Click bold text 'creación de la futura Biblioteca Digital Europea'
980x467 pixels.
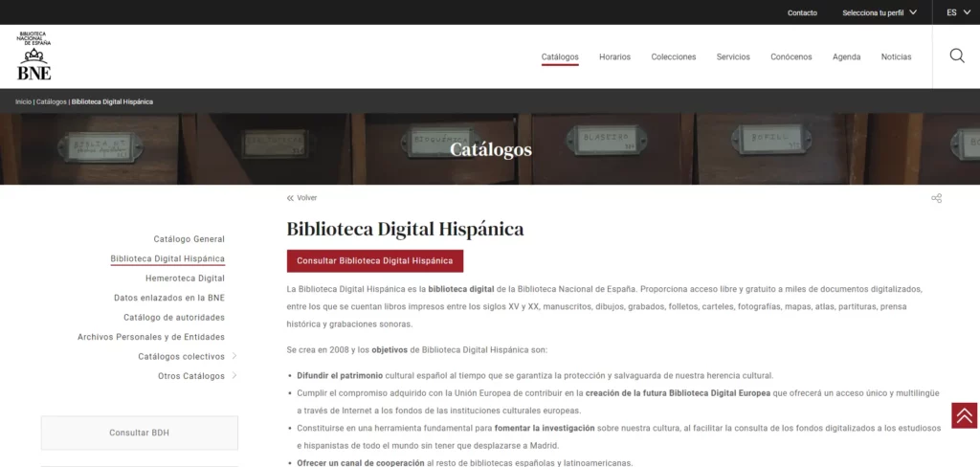point(678,393)
